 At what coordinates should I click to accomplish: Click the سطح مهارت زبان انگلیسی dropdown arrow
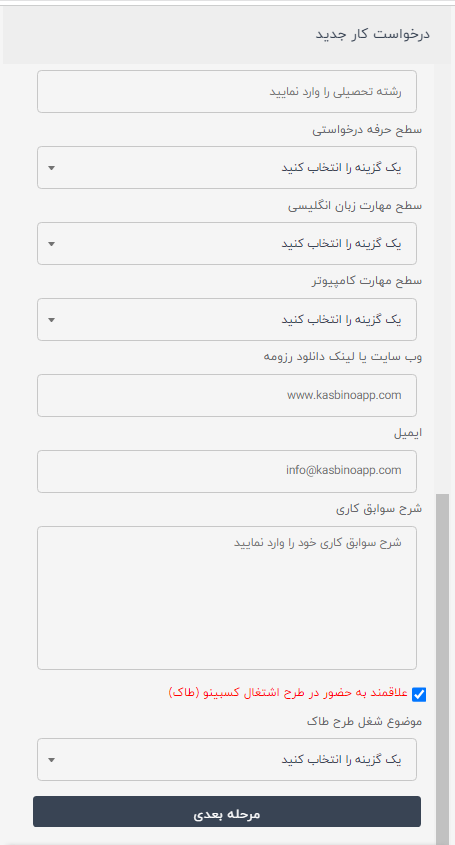click(51, 244)
